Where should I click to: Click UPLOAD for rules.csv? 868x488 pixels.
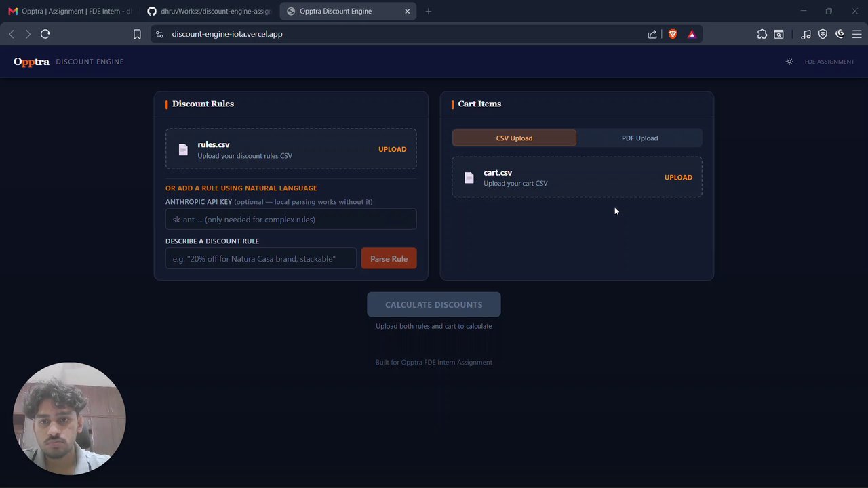[x=393, y=150]
